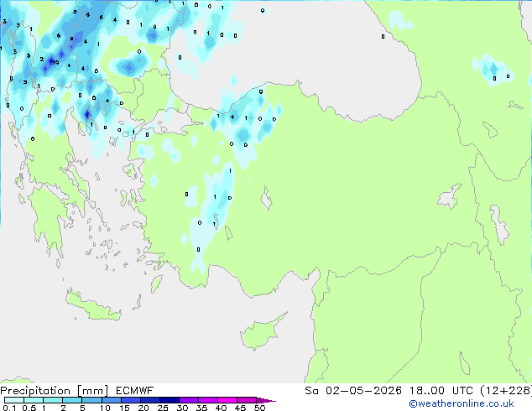Pick the 5 mm legend swatch
Viewport: 532px width, 411px height.
tap(91, 400)
